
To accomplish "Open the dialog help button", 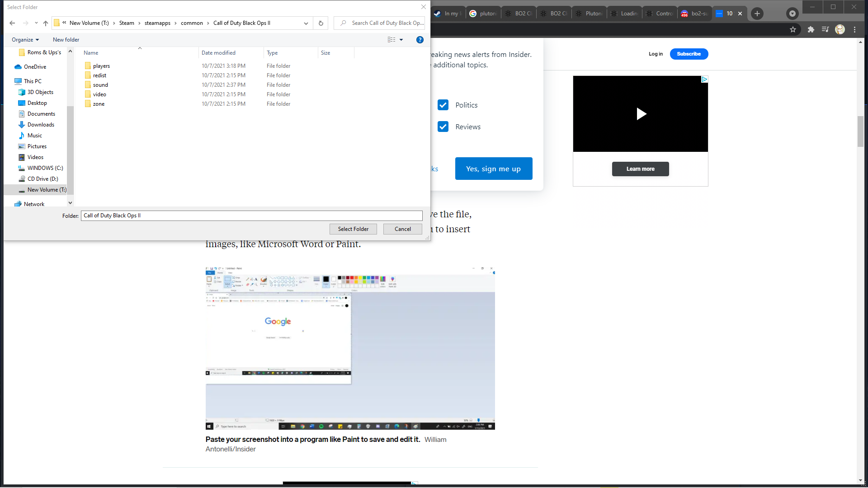I will point(420,40).
